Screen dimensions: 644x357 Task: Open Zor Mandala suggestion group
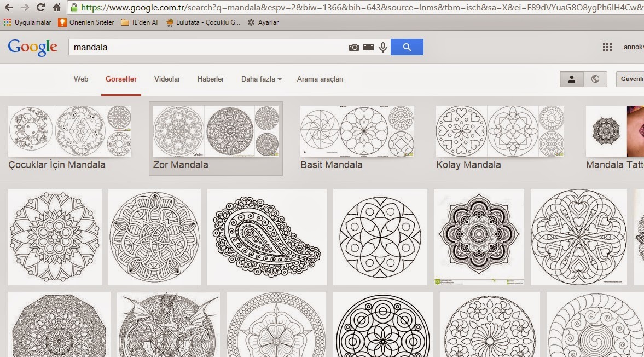pyautogui.click(x=216, y=139)
